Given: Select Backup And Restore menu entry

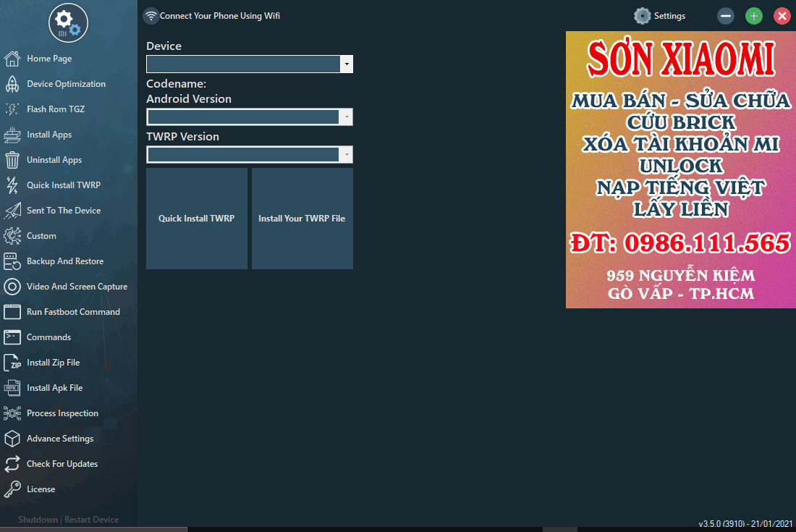Looking at the screenshot, I should coord(65,261).
